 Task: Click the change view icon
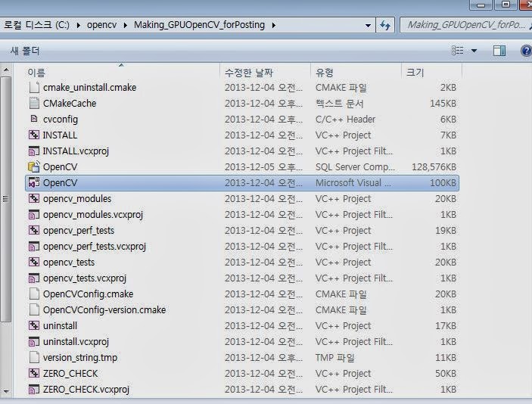458,51
